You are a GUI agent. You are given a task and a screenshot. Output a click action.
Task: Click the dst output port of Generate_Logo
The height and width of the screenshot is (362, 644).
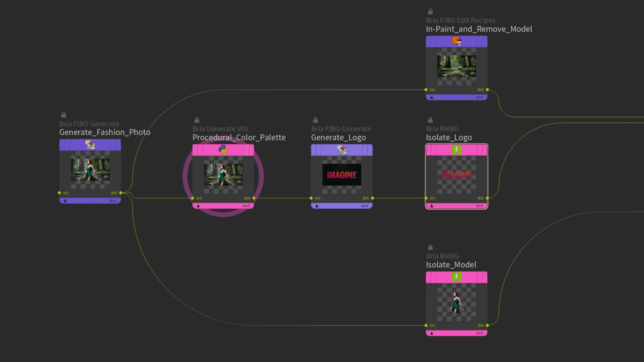372,198
